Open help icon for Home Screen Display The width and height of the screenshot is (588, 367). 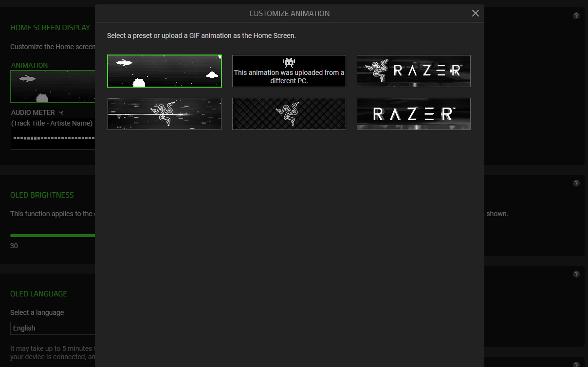click(576, 16)
